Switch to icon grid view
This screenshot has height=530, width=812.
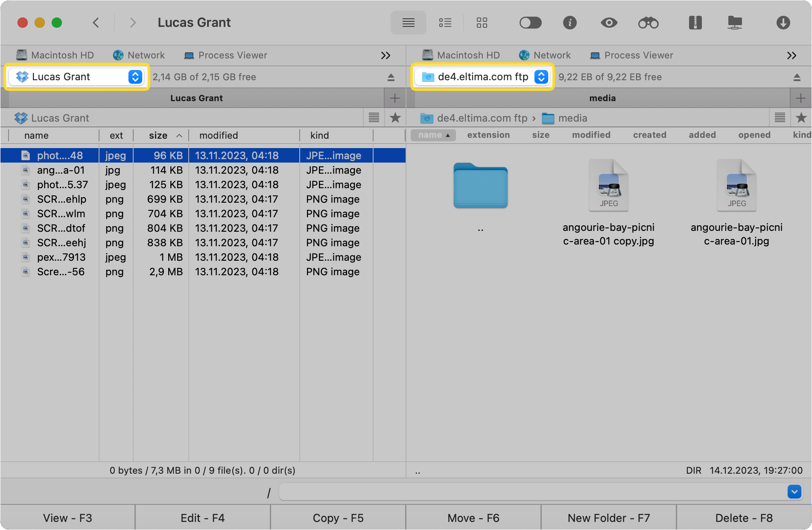point(482,23)
